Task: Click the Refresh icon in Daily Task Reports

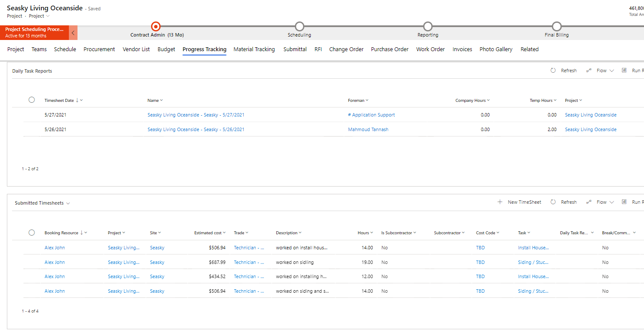Action: 553,70
